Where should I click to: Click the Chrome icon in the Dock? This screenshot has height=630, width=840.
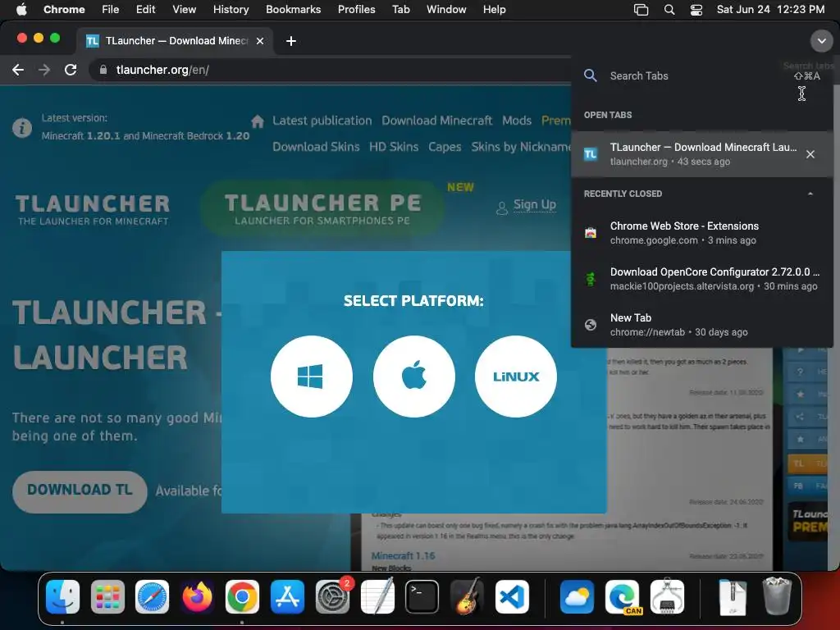(x=242, y=596)
